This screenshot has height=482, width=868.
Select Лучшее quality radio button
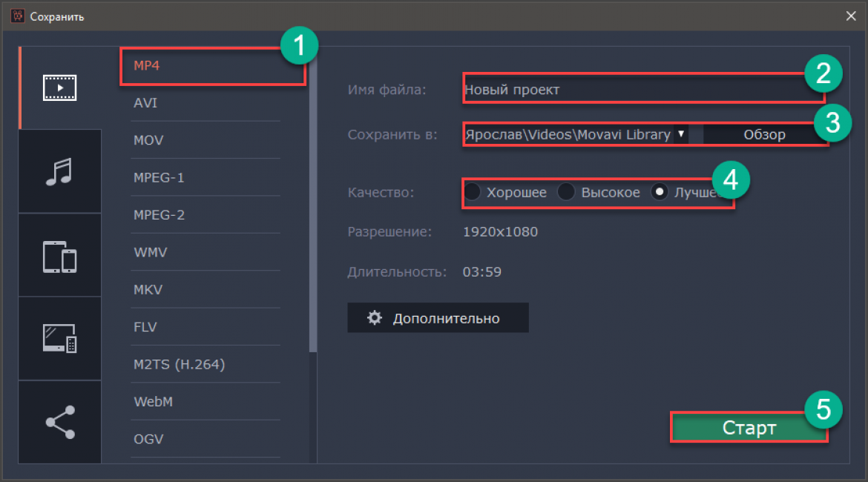(660, 193)
